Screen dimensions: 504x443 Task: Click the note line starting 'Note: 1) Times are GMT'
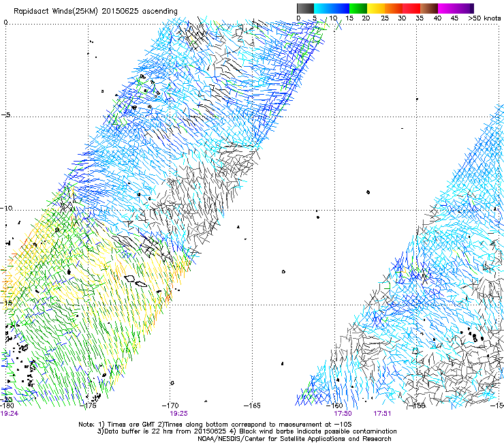coord(215,425)
